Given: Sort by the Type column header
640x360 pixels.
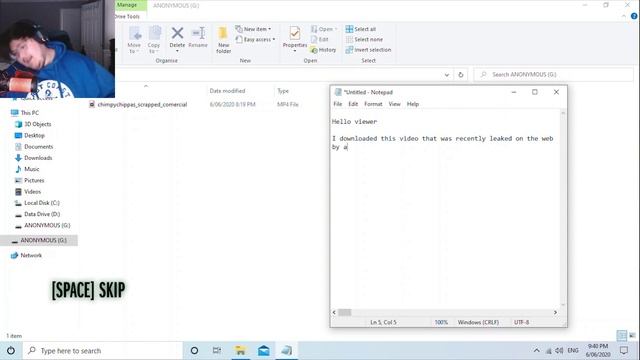Looking at the screenshot, I should coord(283,91).
